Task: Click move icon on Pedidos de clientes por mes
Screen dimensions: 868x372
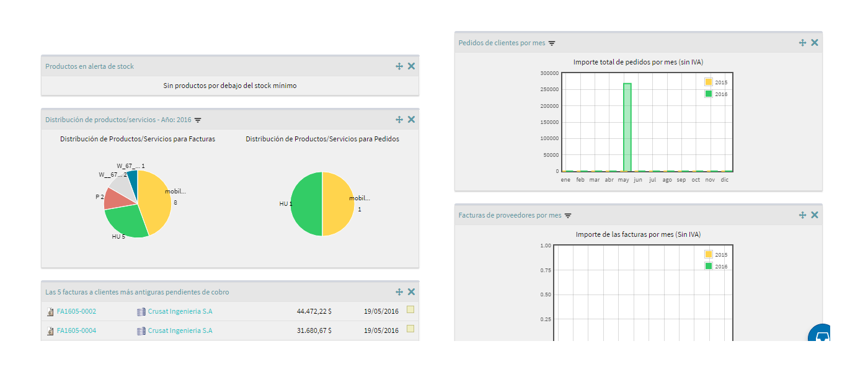Action: pos(803,43)
